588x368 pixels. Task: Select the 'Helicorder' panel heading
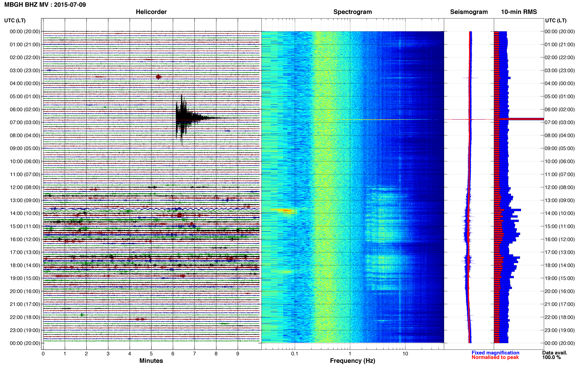coord(151,12)
